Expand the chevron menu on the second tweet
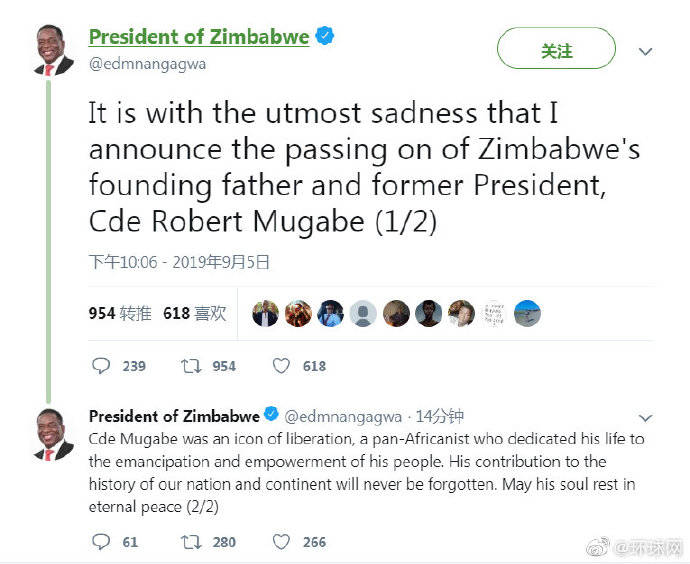 point(646,418)
